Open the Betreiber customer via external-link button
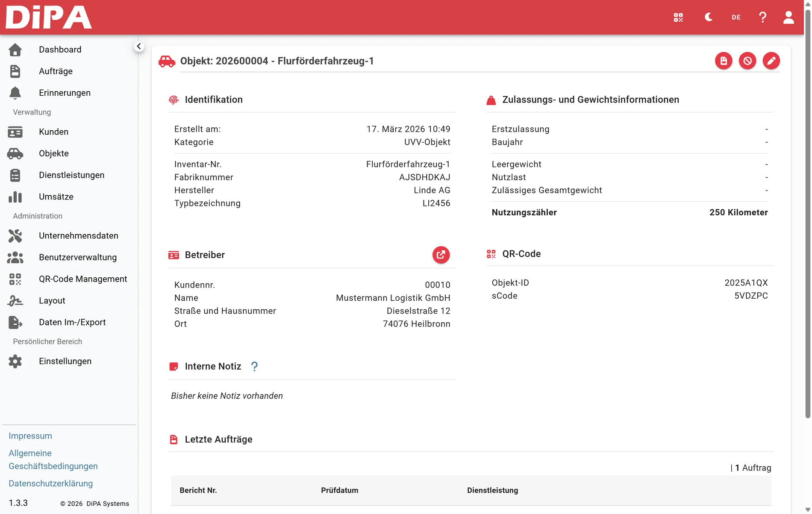 click(441, 255)
